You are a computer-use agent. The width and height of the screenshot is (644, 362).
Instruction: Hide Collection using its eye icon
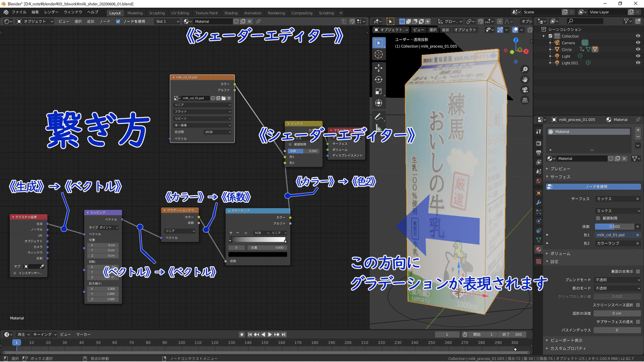point(638,36)
